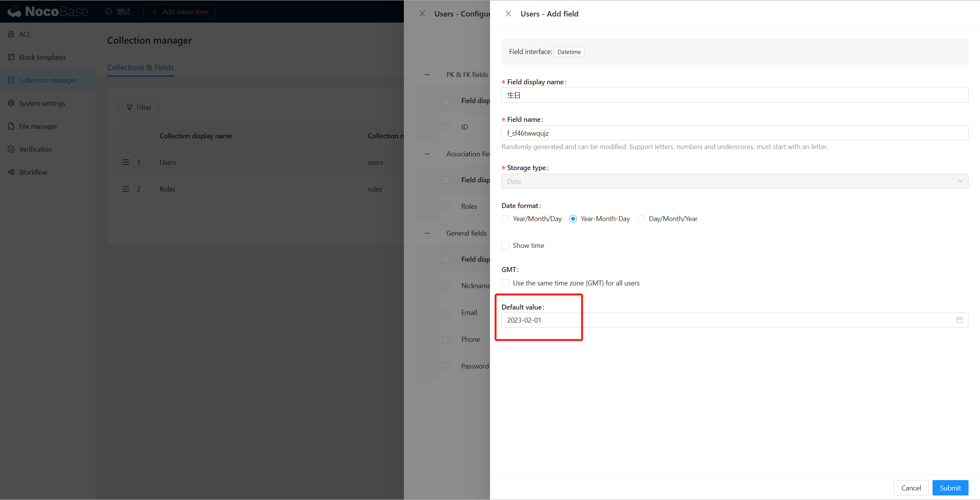Click the Submit button
The width and height of the screenshot is (980, 500).
(950, 488)
